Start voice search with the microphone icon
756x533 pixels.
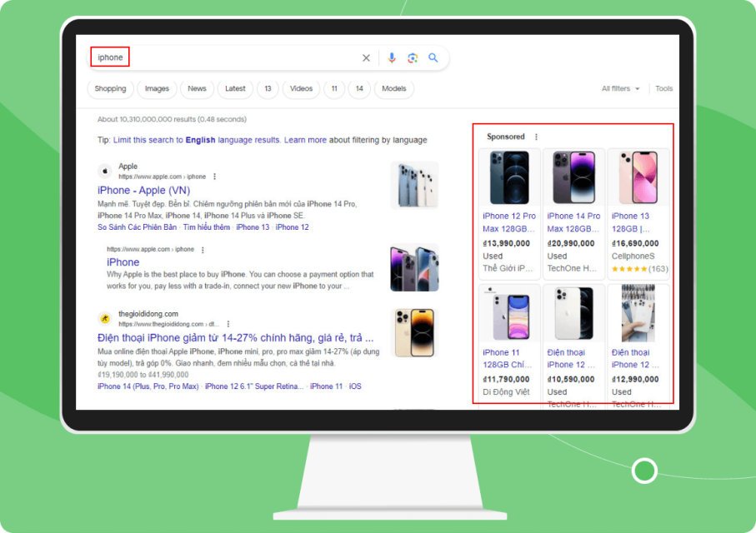pyautogui.click(x=392, y=57)
